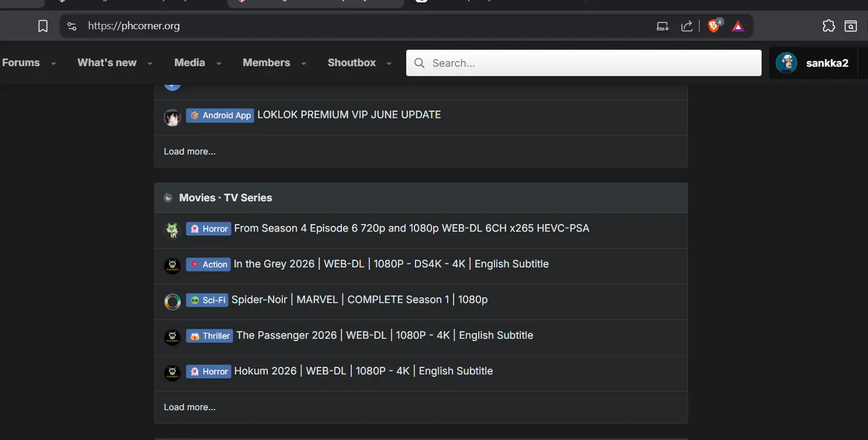This screenshot has height=440, width=868.
Task: Open site settings icon beside the URL
Action: tap(72, 26)
